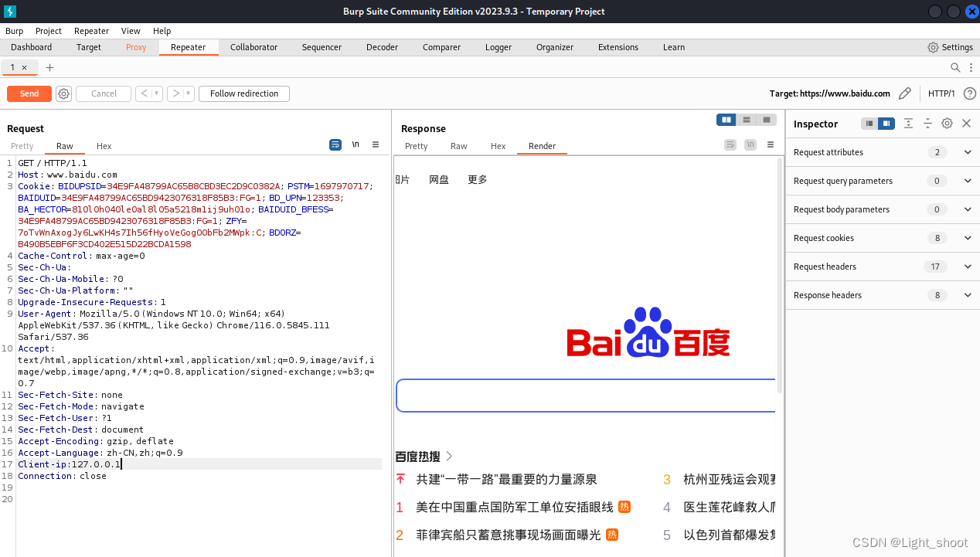This screenshot has height=557, width=980.
Task: Click 网盘 link in rendered page
Action: tap(439, 179)
